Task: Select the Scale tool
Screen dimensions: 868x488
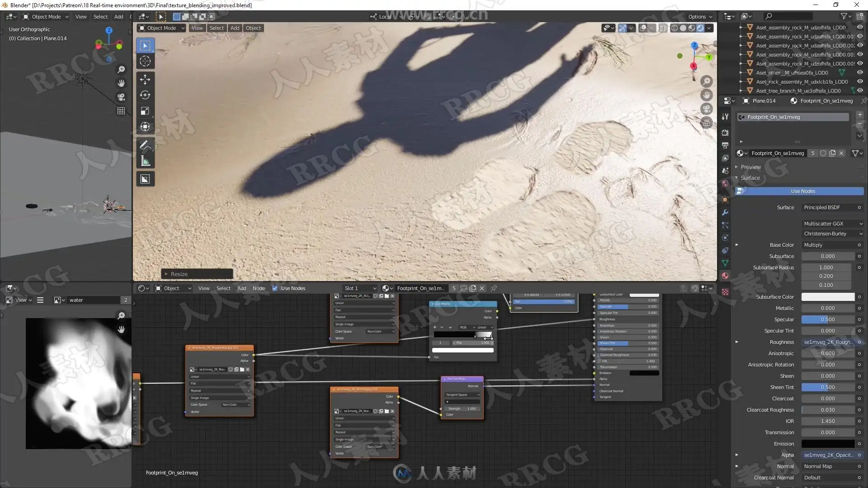Action: pos(145,111)
